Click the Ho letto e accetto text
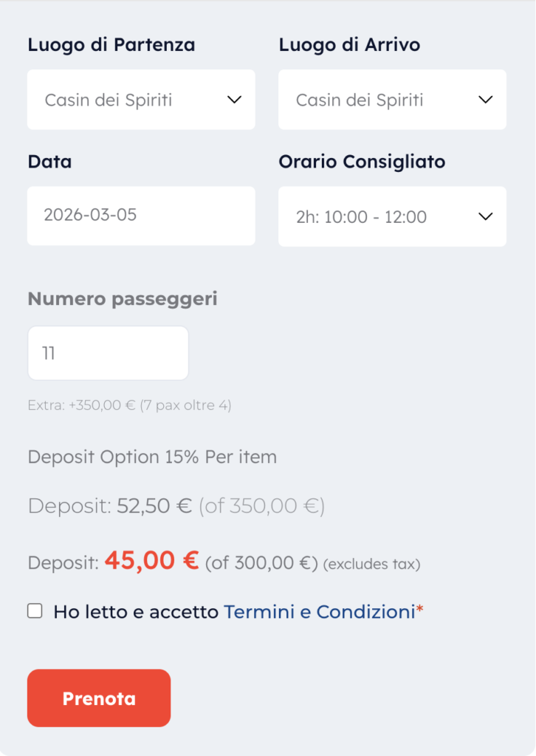Screen dimensions: 536x756 coord(136,612)
